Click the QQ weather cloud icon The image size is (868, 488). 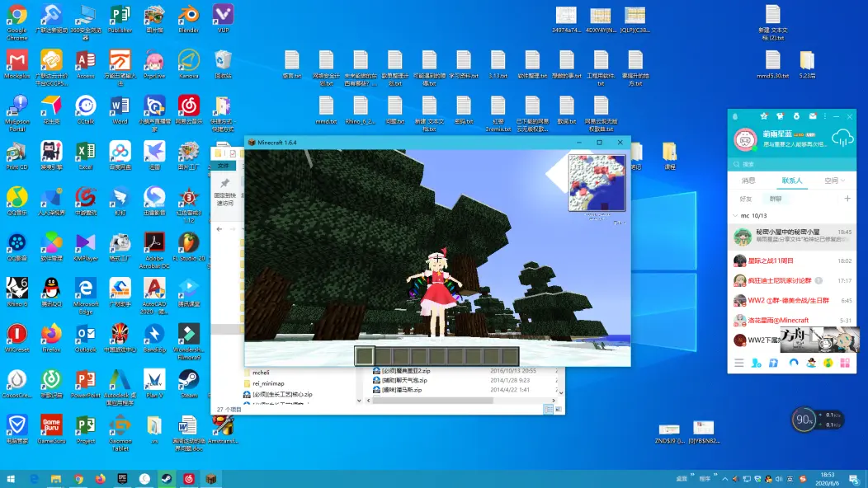[x=842, y=138]
